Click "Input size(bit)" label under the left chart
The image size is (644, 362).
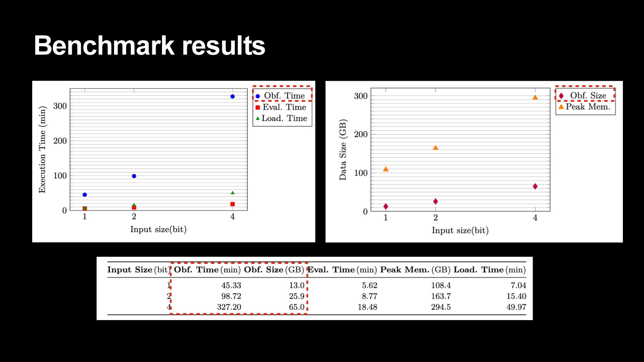158,230
